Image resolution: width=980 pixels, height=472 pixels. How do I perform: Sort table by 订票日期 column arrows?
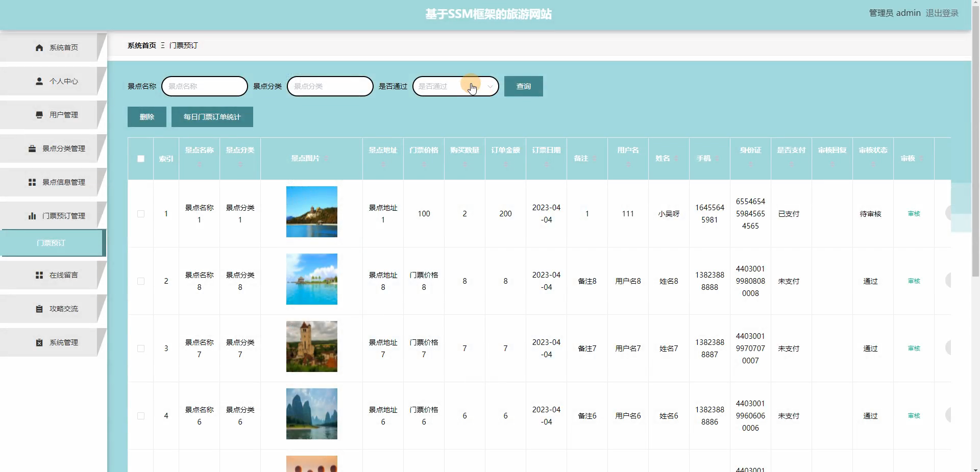pos(546,164)
